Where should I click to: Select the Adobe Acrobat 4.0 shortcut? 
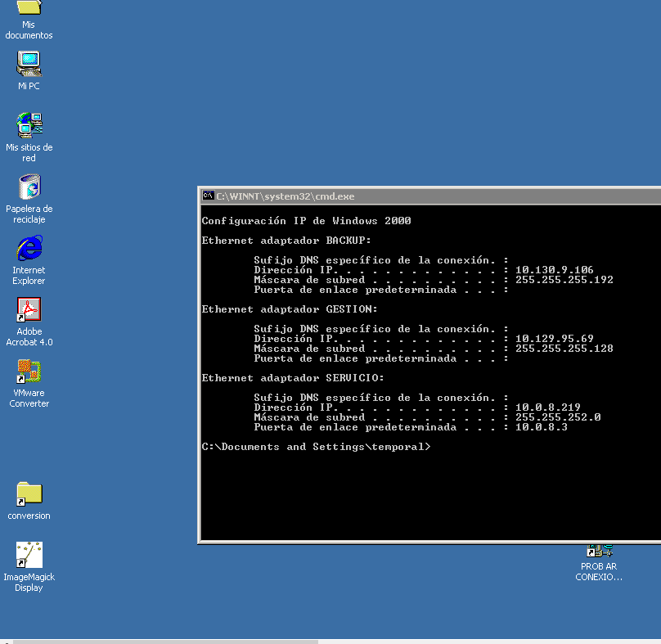coord(29,309)
